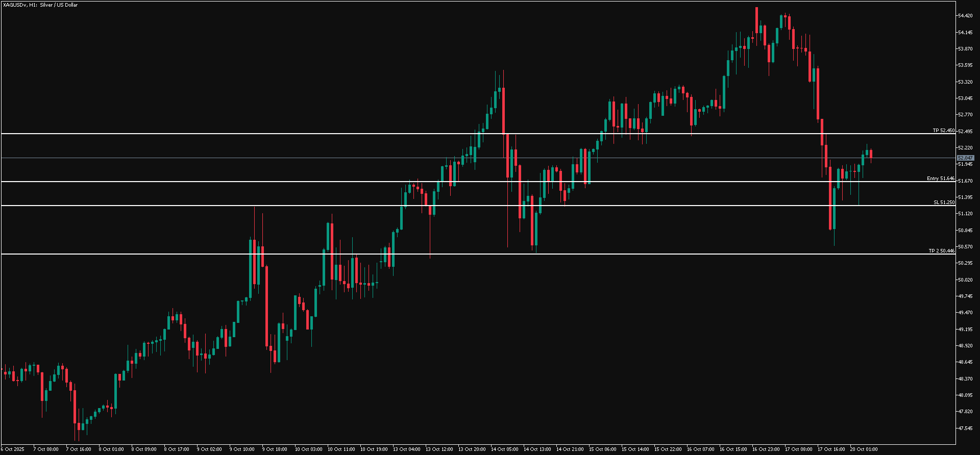Click the last red candle on the chart
980x455 pixels.
coord(871,155)
